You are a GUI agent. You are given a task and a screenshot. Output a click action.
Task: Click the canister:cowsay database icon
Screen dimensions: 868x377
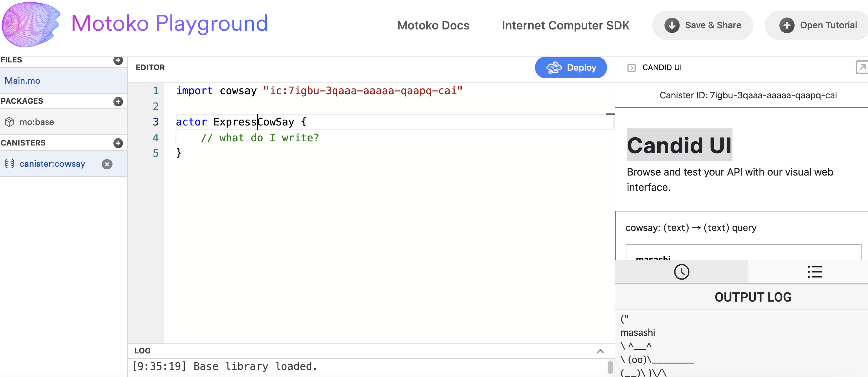coord(9,164)
